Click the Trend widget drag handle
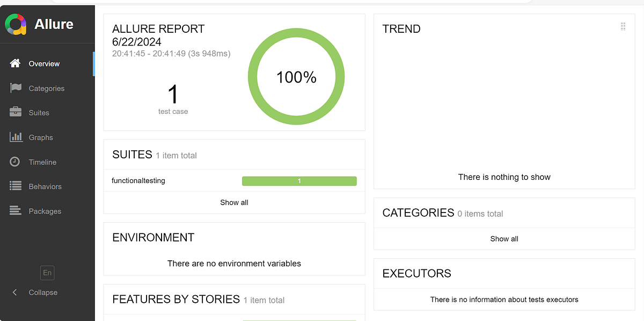Screen dimensions: 644x321 click(x=623, y=26)
